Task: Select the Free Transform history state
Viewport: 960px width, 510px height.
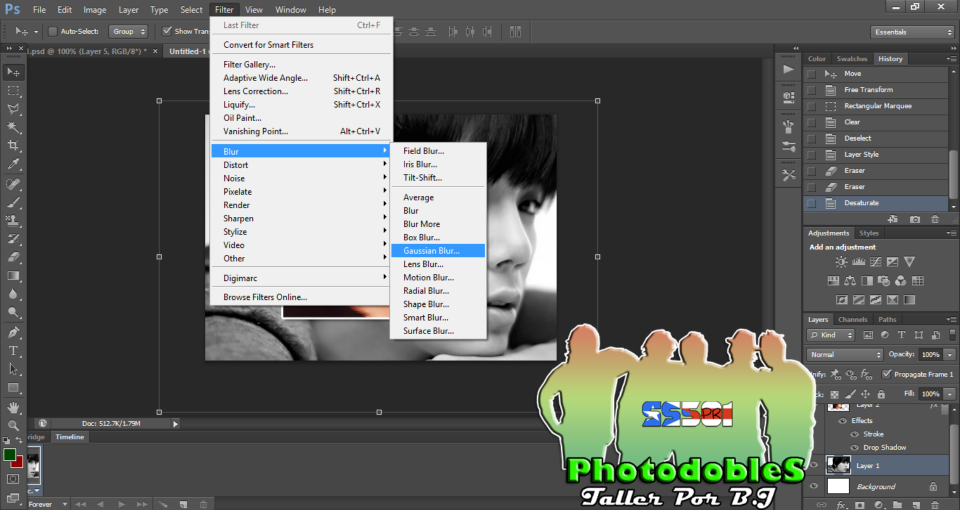Action: pyautogui.click(x=876, y=90)
